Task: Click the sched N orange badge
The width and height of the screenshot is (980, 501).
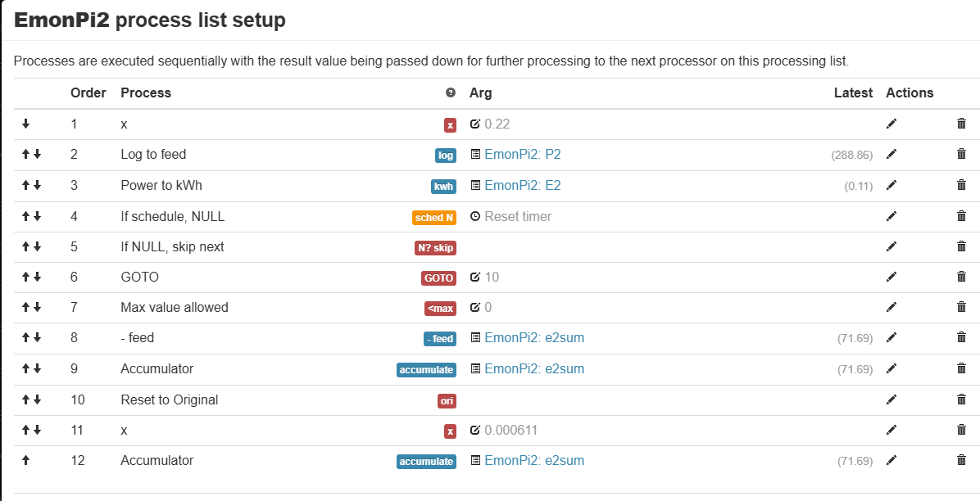Action: [433, 218]
